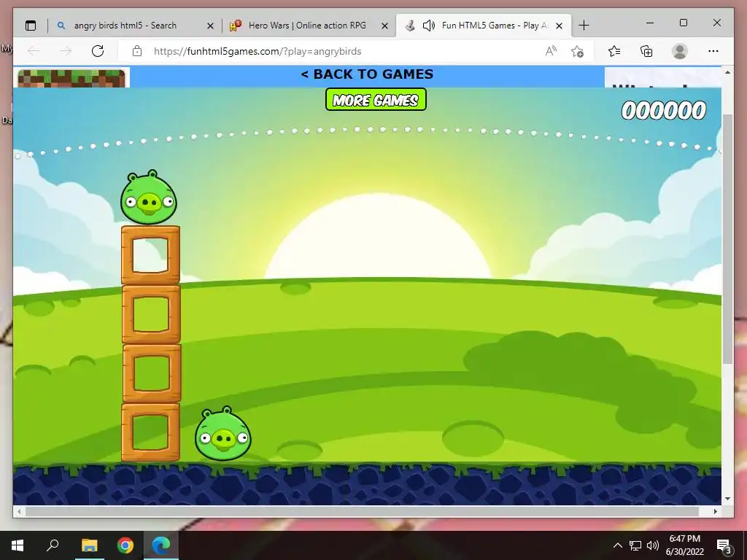Screen dimensions: 747x560
Task: Show hidden system tray icons
Action: coord(617,545)
